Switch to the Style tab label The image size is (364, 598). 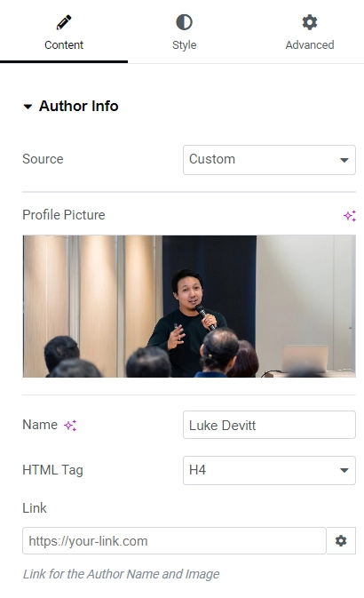184,45
